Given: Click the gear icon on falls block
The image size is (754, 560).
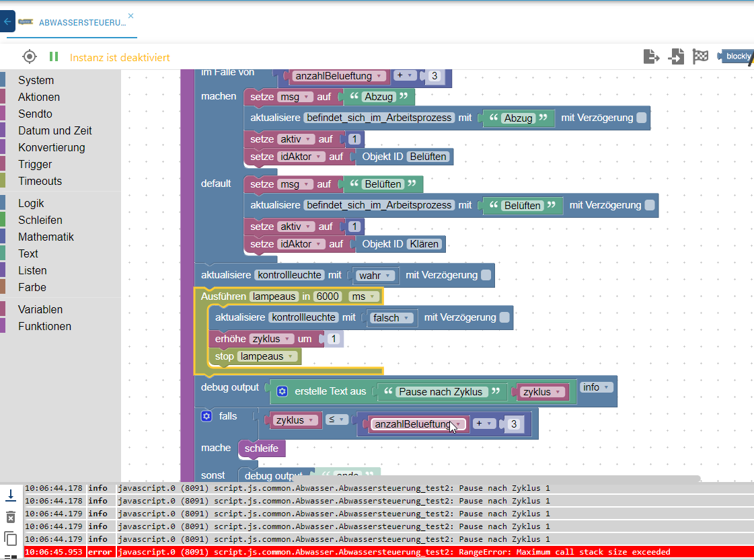Looking at the screenshot, I should pos(206,416).
